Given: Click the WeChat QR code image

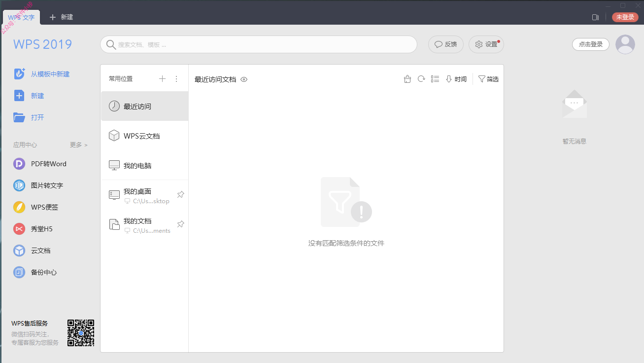Looking at the screenshot, I should click(x=81, y=333).
